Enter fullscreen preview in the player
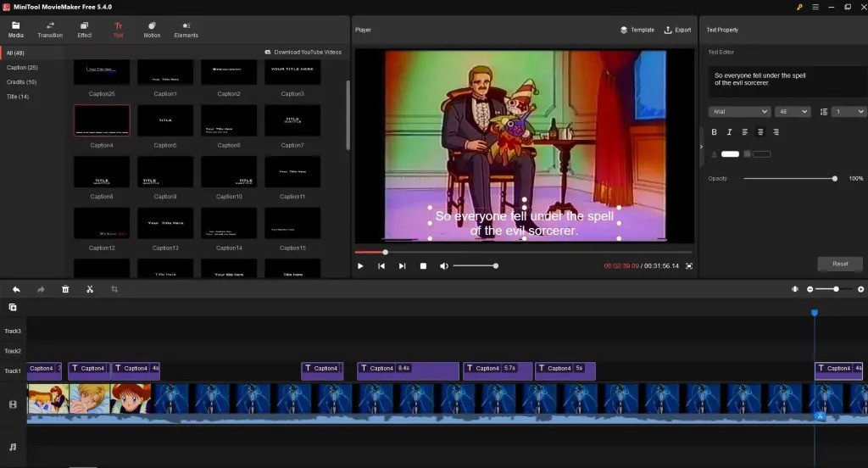The height and width of the screenshot is (468, 868). pos(689,266)
